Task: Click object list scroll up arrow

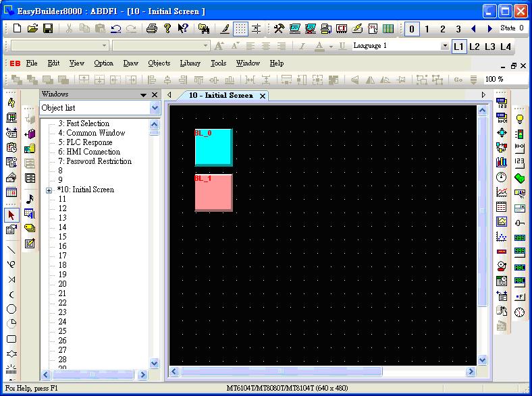Action: pos(155,124)
